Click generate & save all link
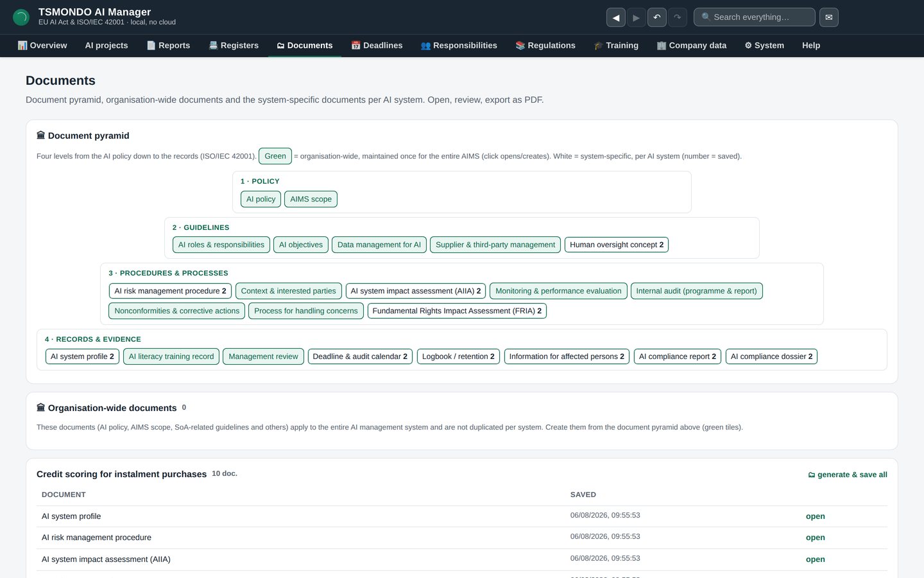The image size is (924, 578). click(x=848, y=475)
